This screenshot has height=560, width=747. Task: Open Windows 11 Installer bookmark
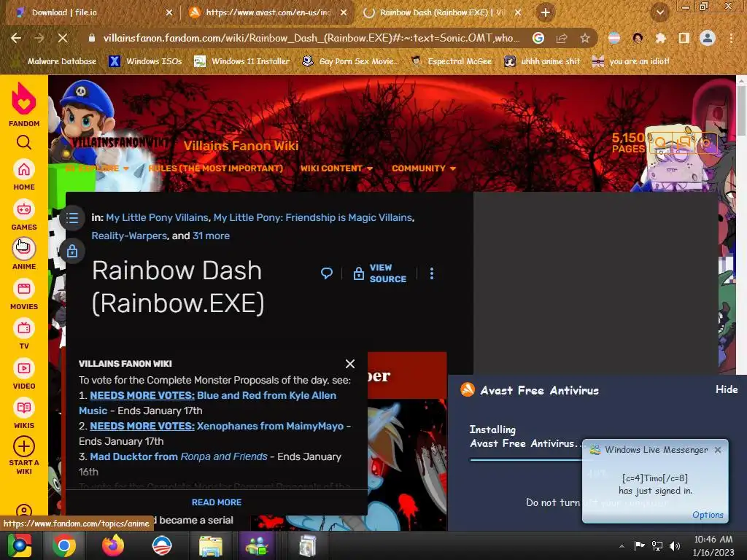click(241, 61)
